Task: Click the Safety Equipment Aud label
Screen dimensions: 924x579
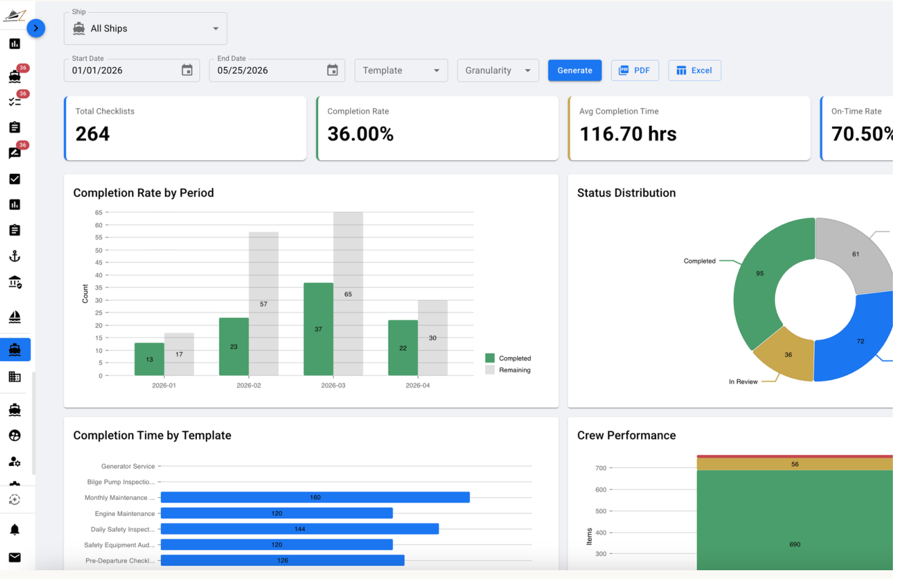Action: (120, 545)
